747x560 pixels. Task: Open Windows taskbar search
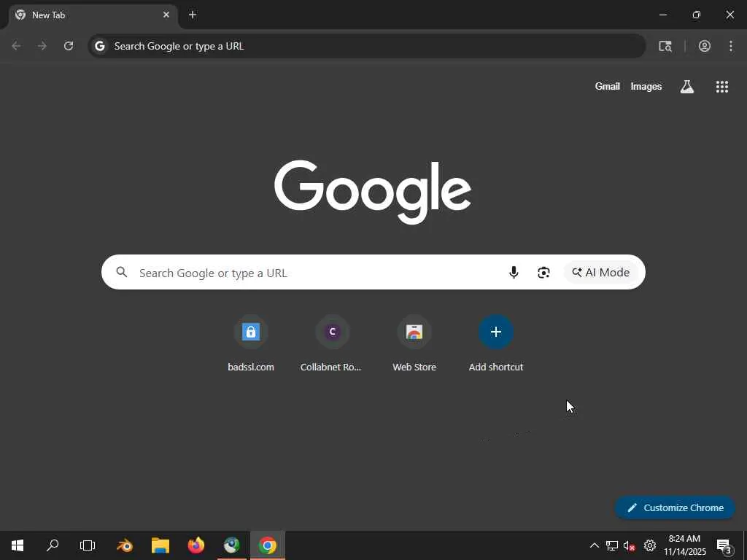53,545
